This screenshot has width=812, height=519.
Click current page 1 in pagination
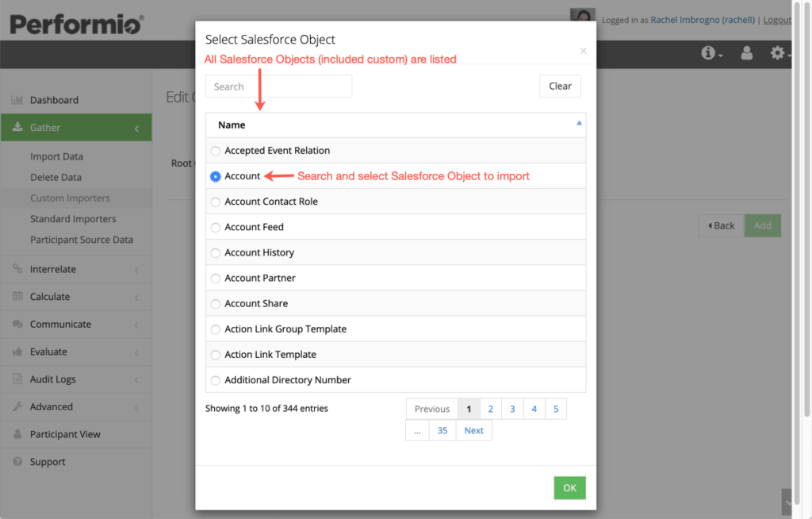coord(469,409)
